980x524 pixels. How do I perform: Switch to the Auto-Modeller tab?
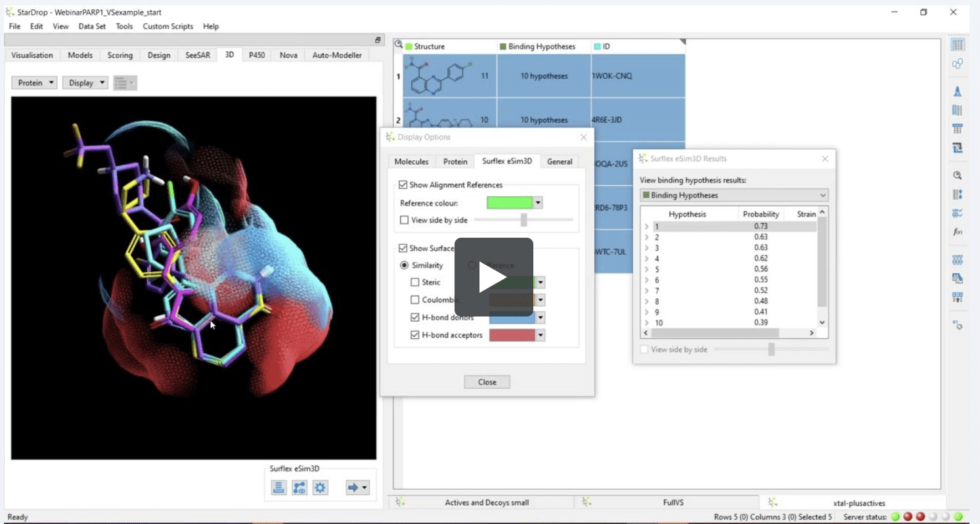coord(337,55)
